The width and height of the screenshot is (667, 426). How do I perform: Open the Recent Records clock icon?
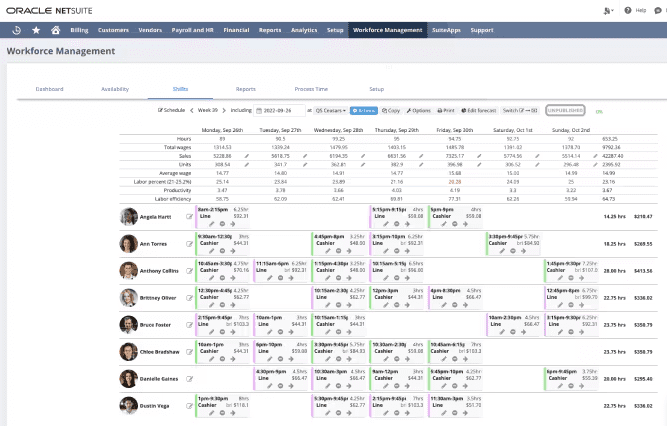tap(18, 30)
